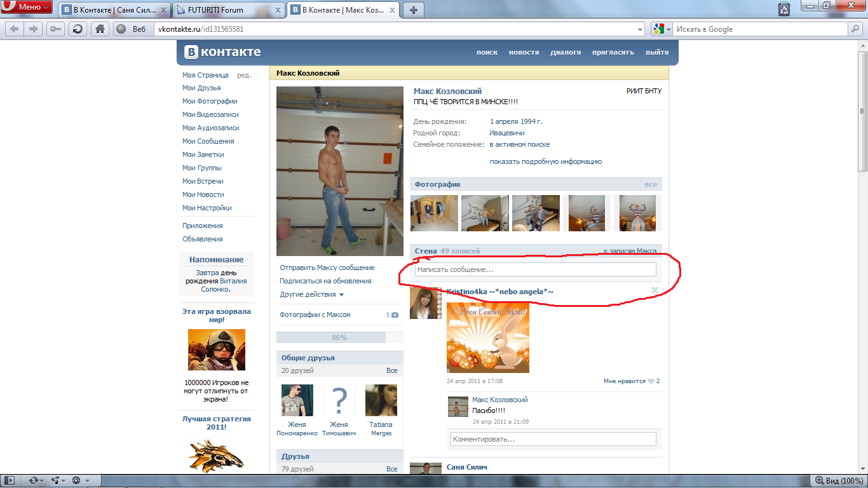The width and height of the screenshot is (868, 488).
Task: Focus the Google search field
Action: [761, 29]
